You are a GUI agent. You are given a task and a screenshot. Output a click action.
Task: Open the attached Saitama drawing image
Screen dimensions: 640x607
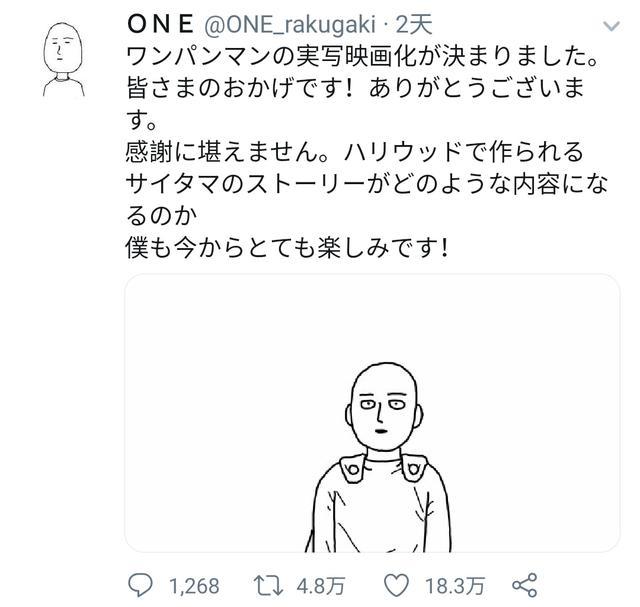point(372,413)
